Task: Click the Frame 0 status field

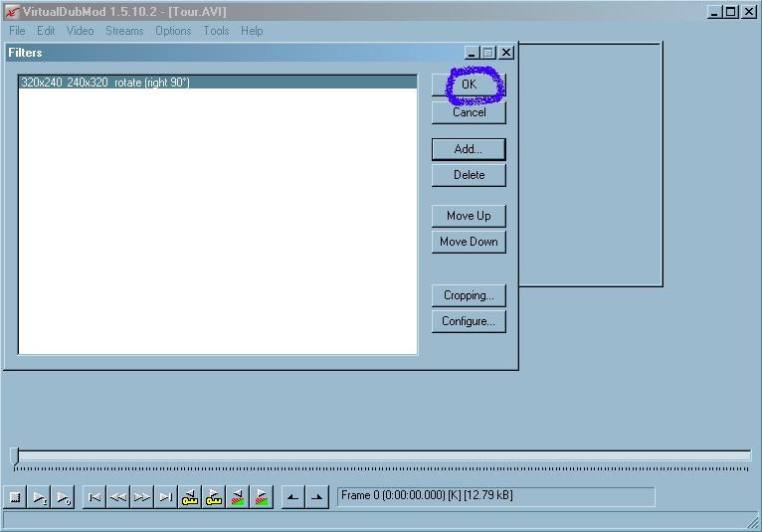Action: click(495, 496)
